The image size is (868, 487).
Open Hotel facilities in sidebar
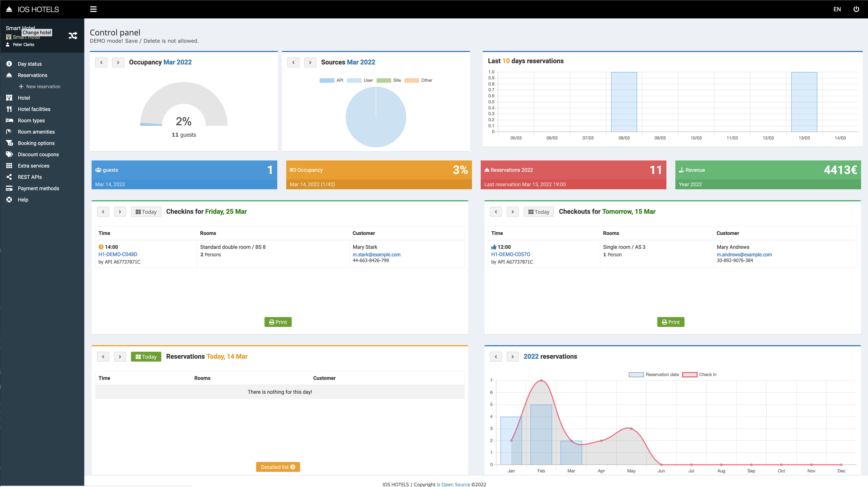(x=34, y=109)
